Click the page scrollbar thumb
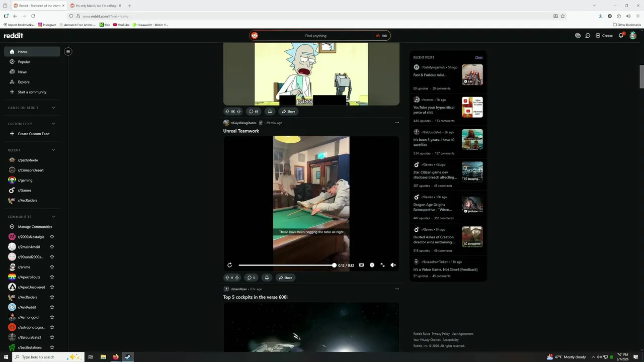644x362 pixels. pyautogui.click(x=641, y=76)
